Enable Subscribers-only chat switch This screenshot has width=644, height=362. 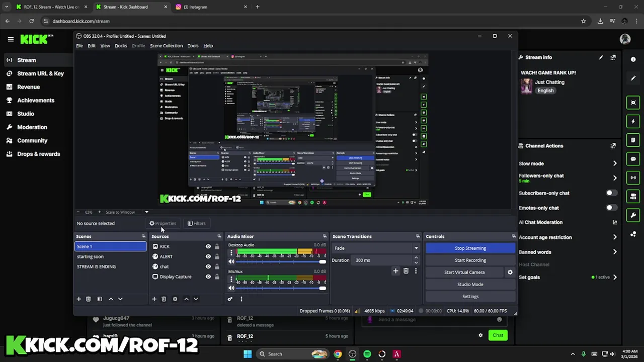pos(611,193)
